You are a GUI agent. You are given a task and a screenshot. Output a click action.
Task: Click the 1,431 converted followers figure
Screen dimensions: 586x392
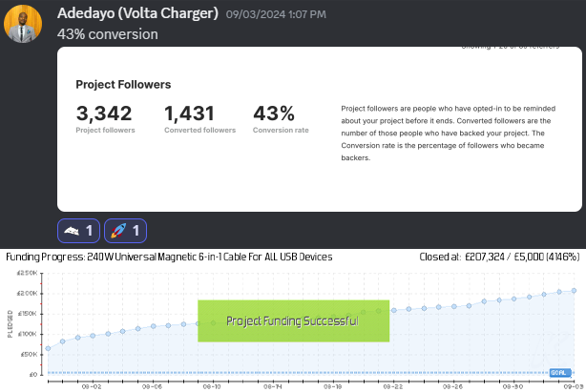189,113
